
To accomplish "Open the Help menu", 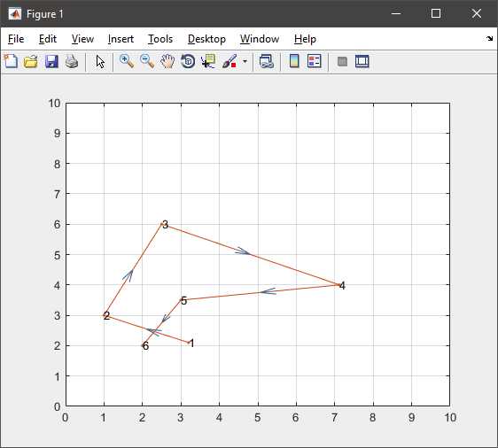I will tap(305, 39).
